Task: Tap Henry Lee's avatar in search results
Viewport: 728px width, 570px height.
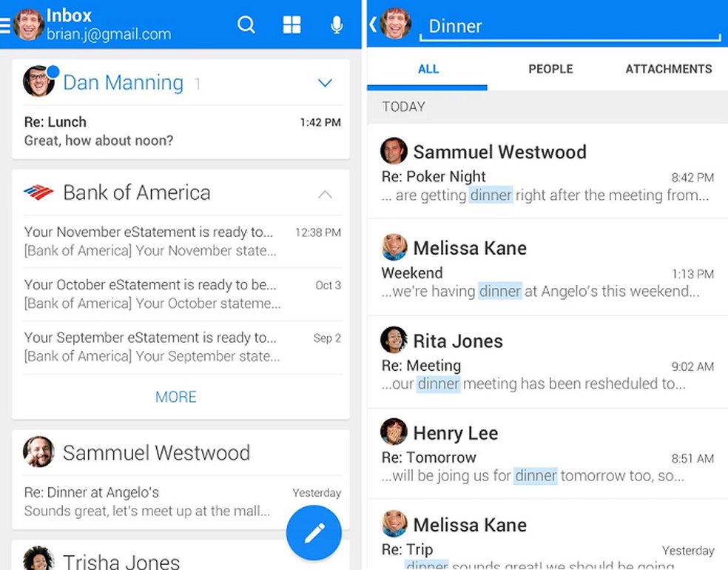Action: click(394, 432)
